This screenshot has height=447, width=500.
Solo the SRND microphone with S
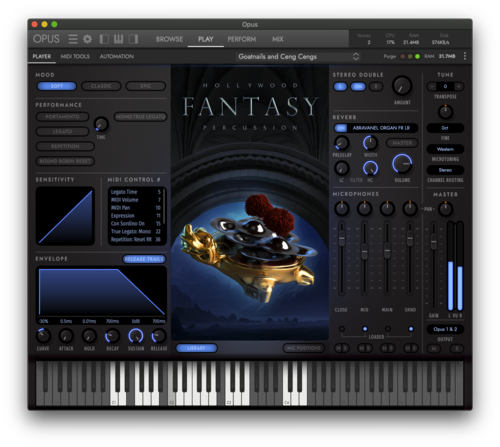point(414,348)
